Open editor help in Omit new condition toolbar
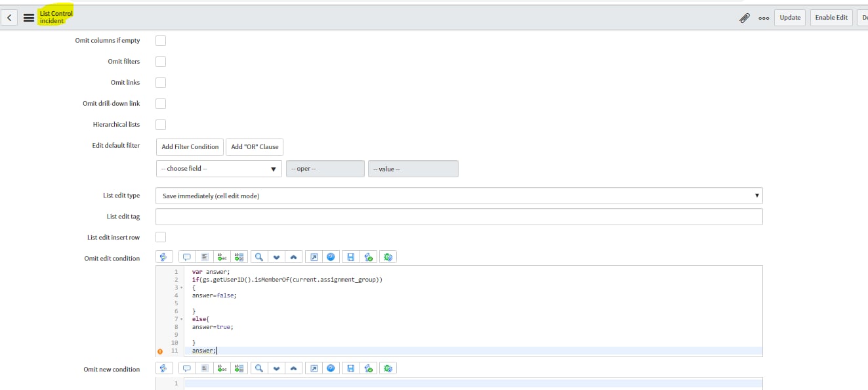Viewport: 868px width, 390px height. [331, 368]
